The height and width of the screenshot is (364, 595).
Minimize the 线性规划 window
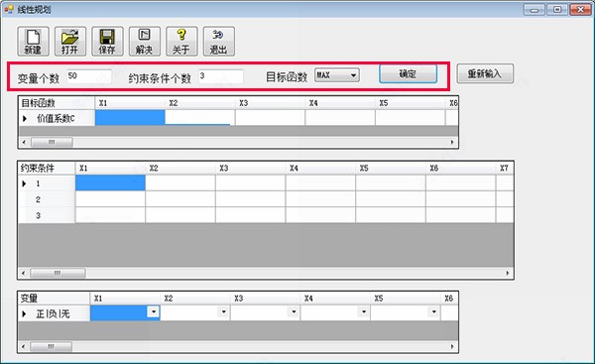pyautogui.click(x=535, y=9)
